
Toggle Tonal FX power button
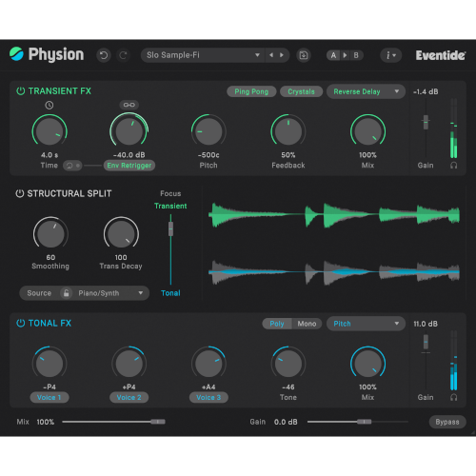tap(21, 323)
